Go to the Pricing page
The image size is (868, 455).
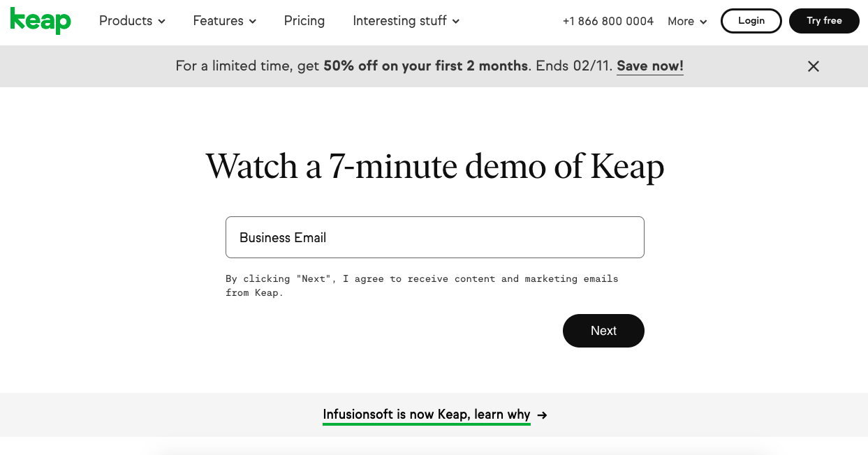[304, 21]
